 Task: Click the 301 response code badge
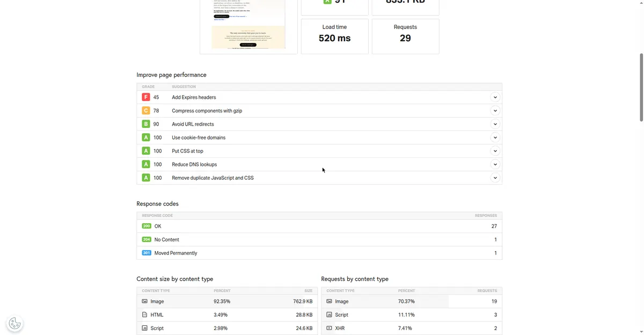point(147,253)
